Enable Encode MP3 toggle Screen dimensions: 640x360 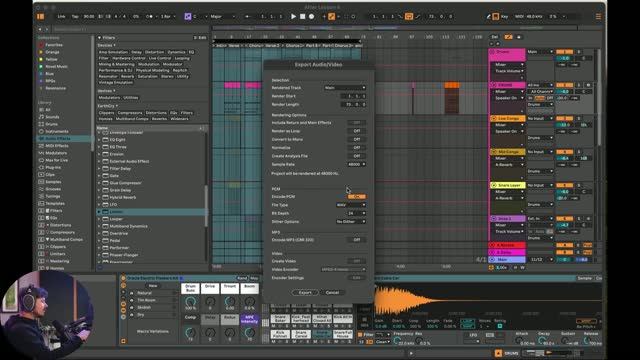coord(357,240)
